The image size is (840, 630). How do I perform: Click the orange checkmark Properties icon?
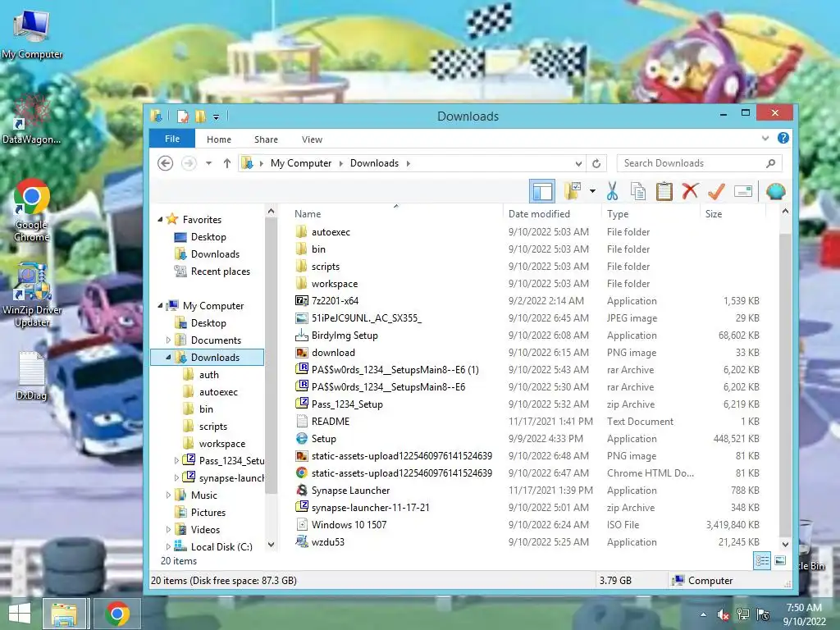[716, 190]
